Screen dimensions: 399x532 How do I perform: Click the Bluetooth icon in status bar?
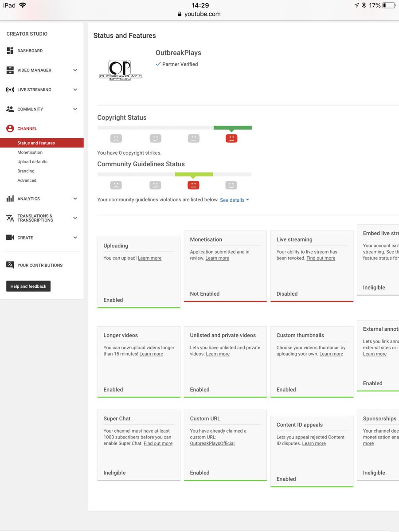[364, 5]
